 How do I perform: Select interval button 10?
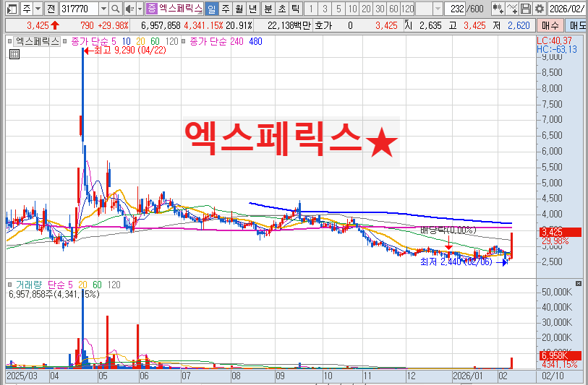352,9
